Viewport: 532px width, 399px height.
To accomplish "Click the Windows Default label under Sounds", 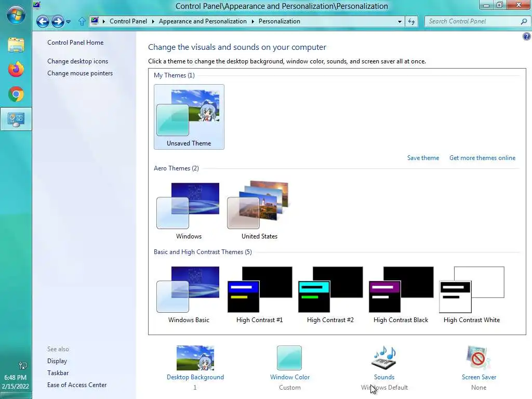I will pos(384,388).
